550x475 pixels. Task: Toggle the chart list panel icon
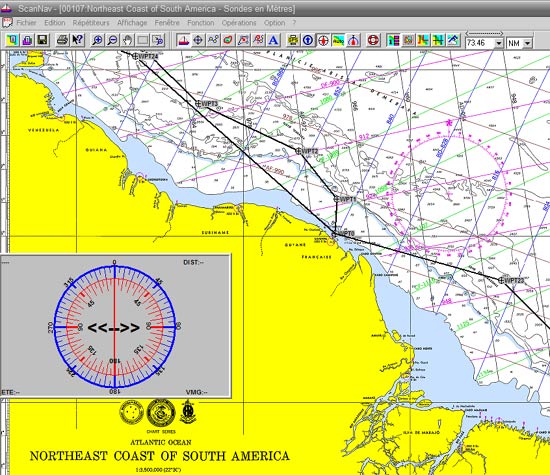[x=393, y=40]
